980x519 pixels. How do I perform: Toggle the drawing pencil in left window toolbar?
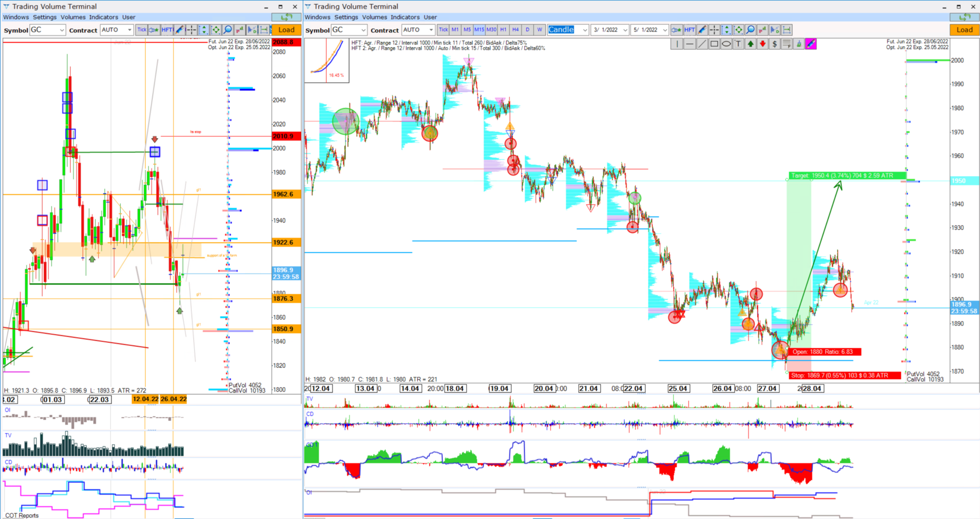pos(180,30)
